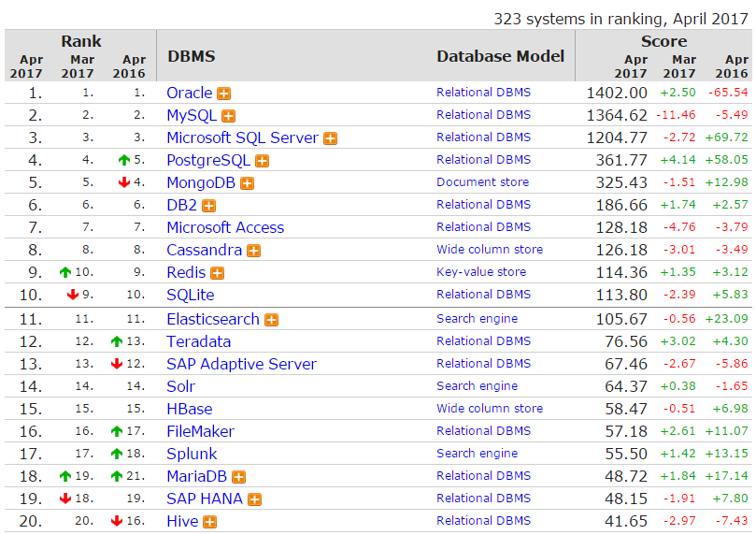Viewport: 756px width, 535px height.
Task: Open the Oracle link
Action: click(190, 93)
